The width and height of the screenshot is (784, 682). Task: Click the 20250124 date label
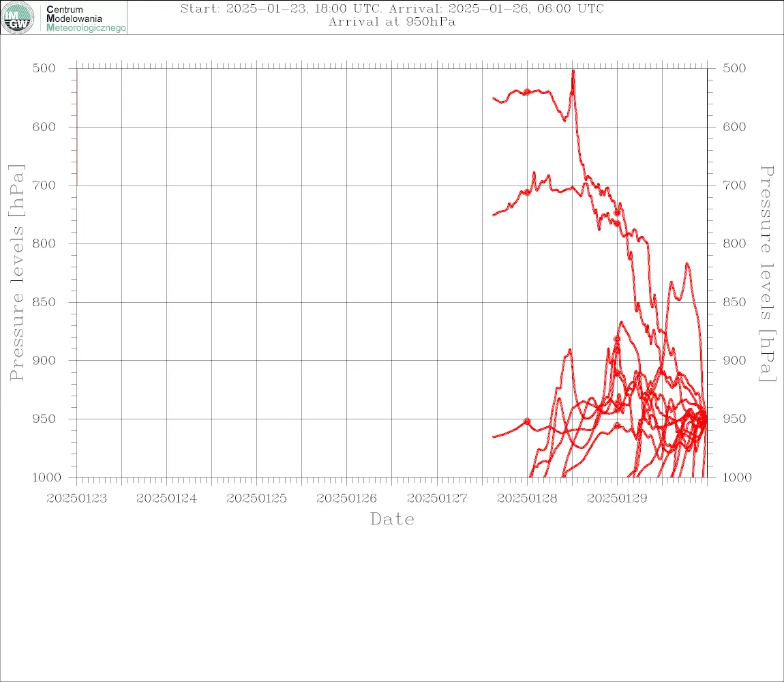(x=166, y=499)
